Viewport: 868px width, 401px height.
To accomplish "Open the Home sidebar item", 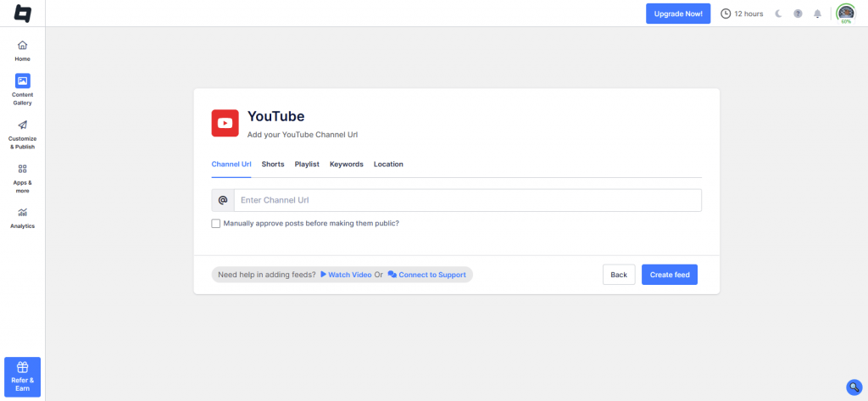I will pyautogui.click(x=23, y=51).
